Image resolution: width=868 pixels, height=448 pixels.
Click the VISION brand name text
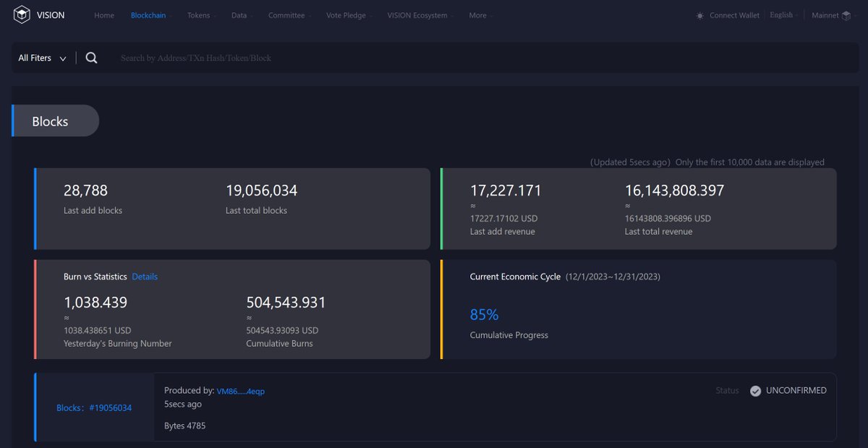click(x=51, y=15)
